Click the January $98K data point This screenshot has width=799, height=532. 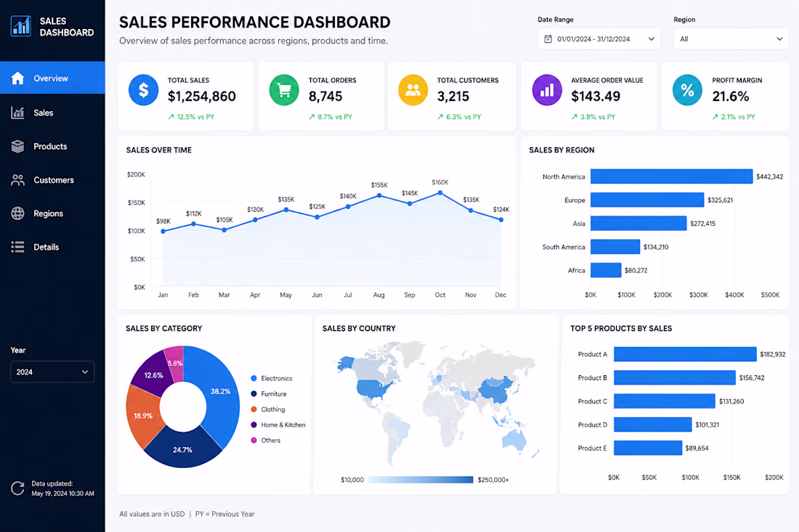point(163,231)
